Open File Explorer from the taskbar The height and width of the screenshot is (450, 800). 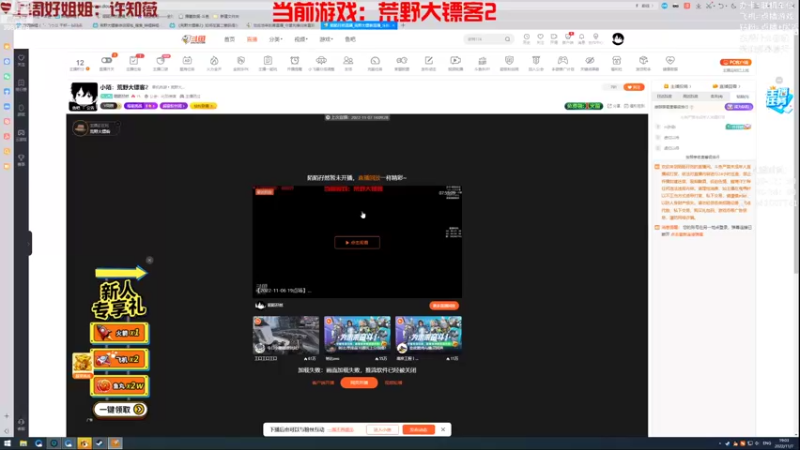tap(23, 443)
